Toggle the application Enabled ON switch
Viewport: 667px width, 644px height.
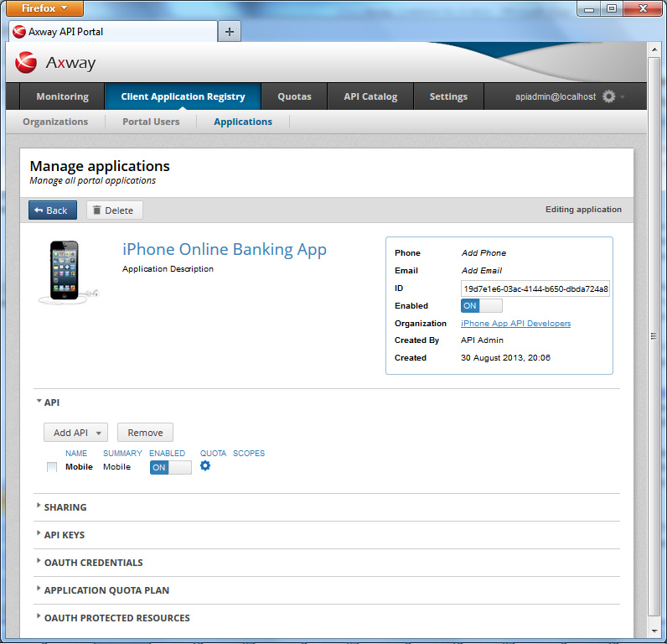[x=481, y=305]
